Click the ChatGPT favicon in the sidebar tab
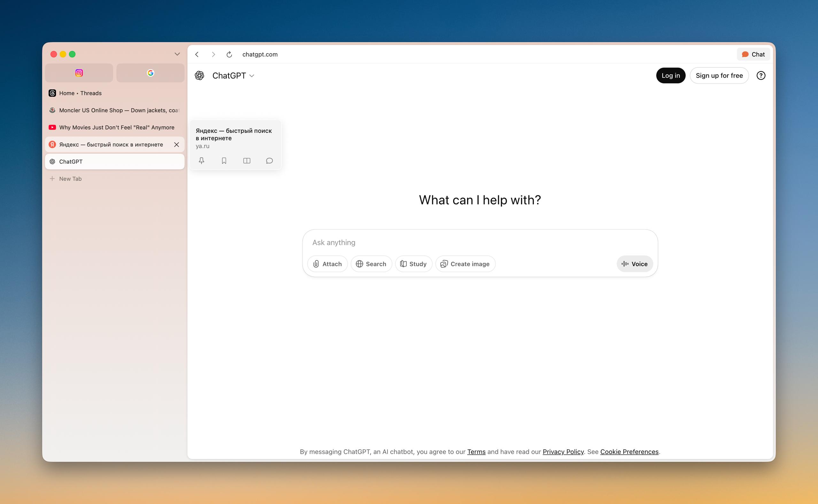This screenshot has height=504, width=818. [52, 161]
